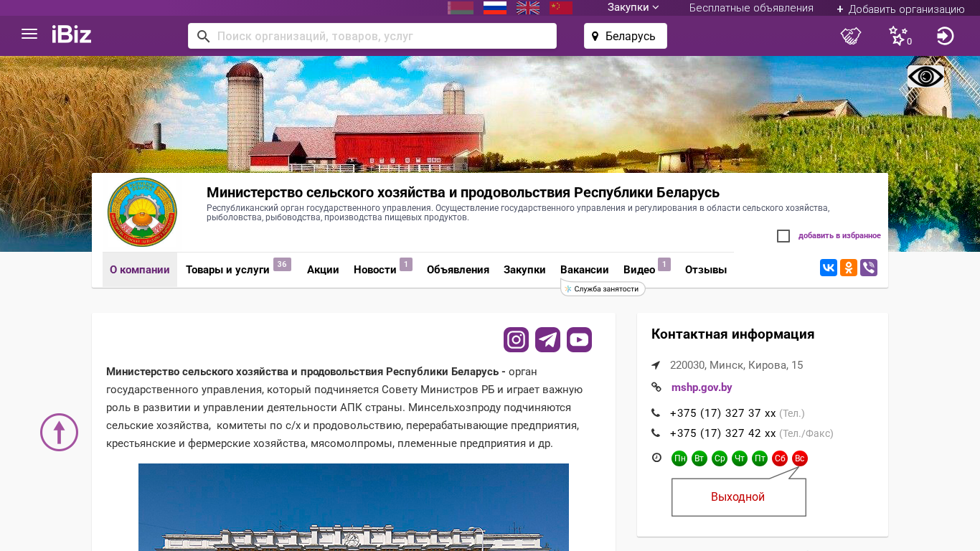This screenshot has width=980, height=551.
Task: Open the Закупки tab in company menu
Action: 524,270
